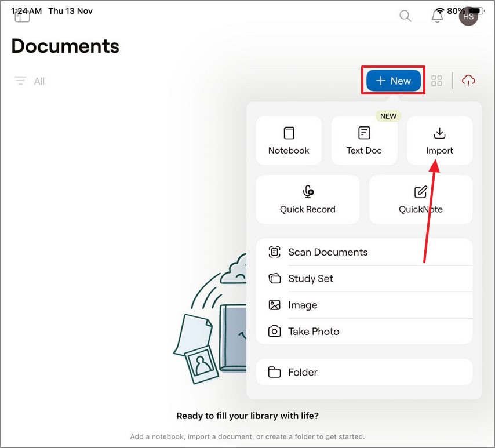495x448 pixels.
Task: Create a QuickNote
Action: pyautogui.click(x=420, y=199)
